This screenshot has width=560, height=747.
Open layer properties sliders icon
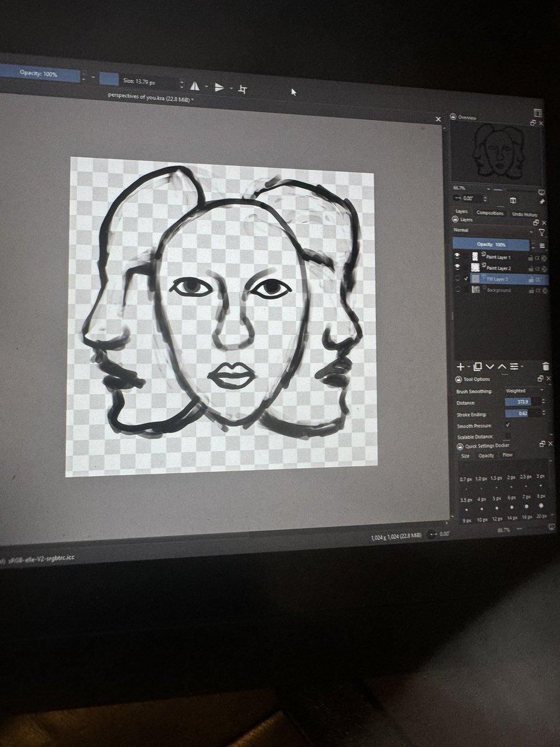point(514,367)
